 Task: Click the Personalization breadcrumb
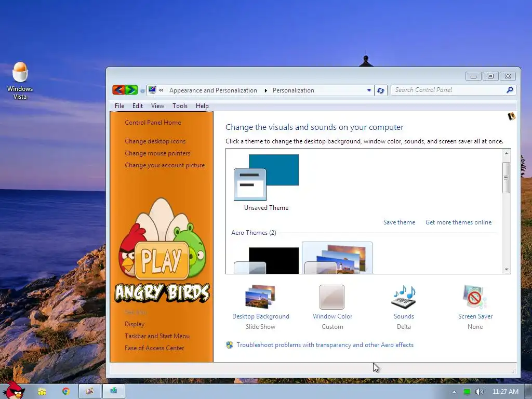pos(294,90)
